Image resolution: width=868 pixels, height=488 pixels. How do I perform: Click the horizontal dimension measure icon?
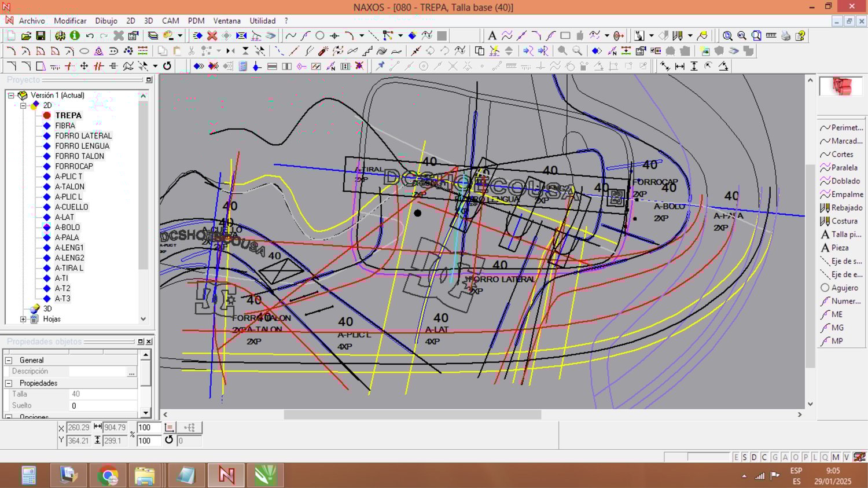(679, 66)
